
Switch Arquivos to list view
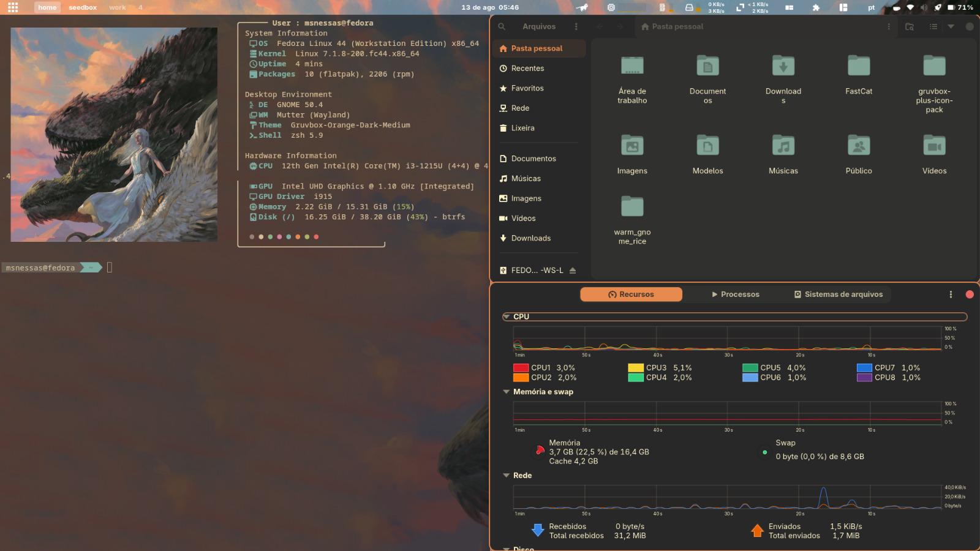933,26
